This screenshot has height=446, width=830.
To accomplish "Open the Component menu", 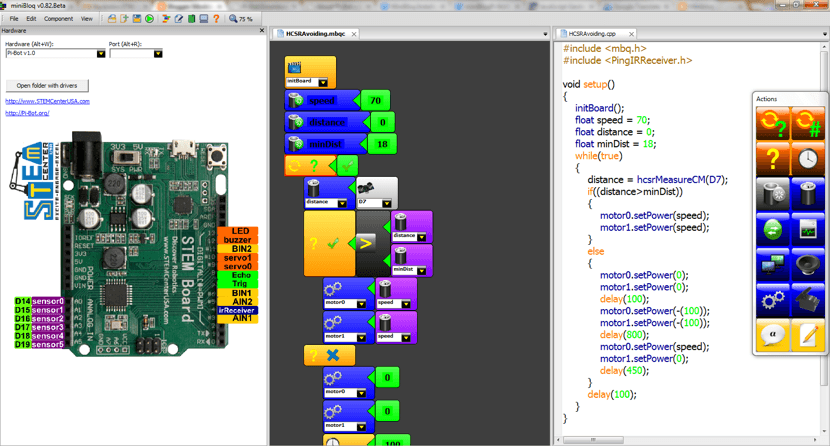I will (x=58, y=18).
